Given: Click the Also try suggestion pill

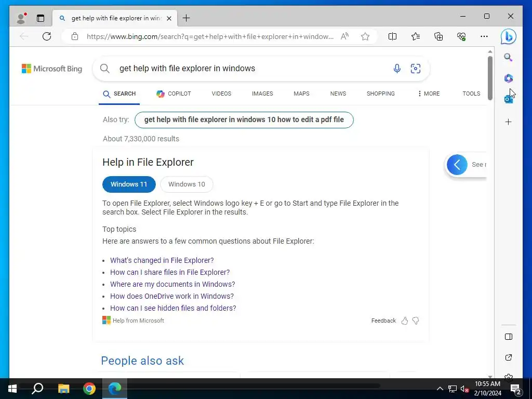Looking at the screenshot, I should pyautogui.click(x=244, y=120).
